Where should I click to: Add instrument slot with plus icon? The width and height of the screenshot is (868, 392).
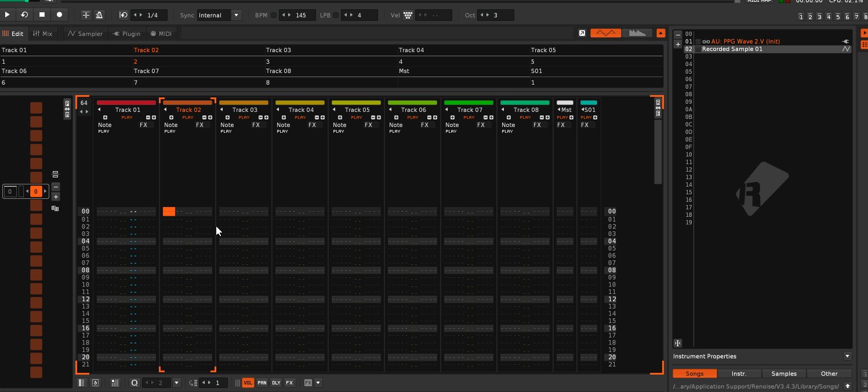pos(678,44)
